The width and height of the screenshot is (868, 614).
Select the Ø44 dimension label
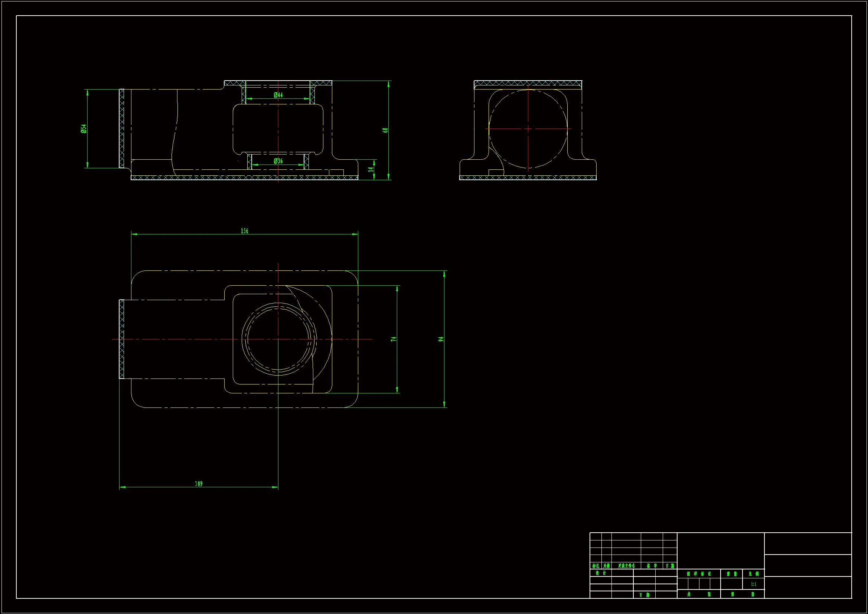(x=278, y=95)
